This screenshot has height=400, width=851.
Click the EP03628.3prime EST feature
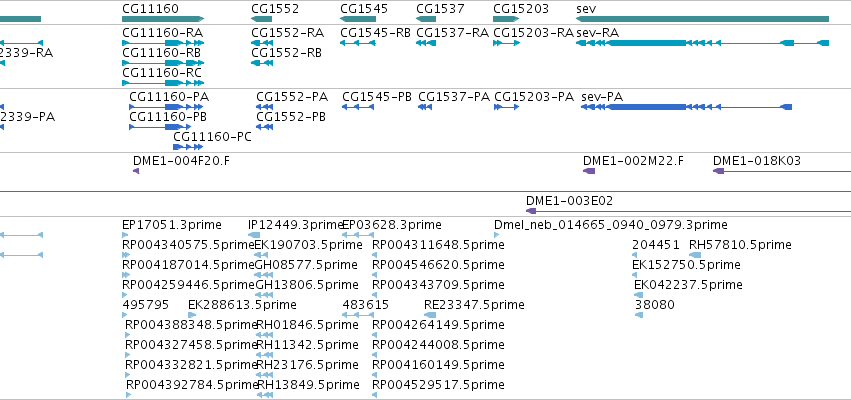click(358, 235)
